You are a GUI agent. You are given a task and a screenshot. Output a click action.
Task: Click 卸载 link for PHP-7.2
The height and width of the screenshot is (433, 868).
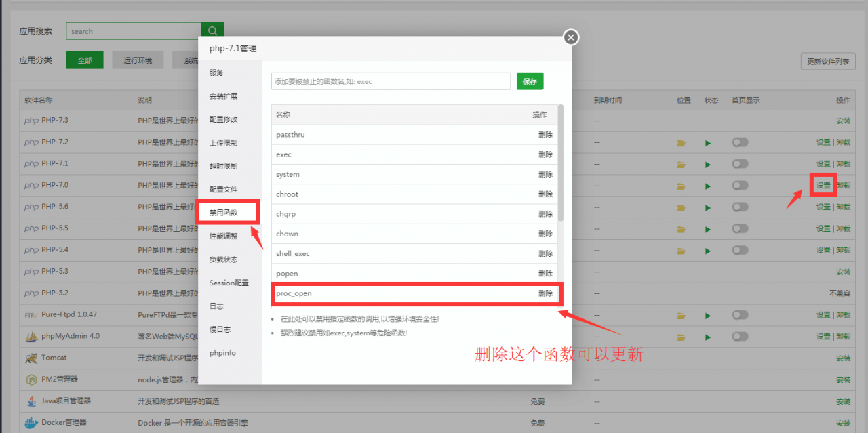pos(843,142)
